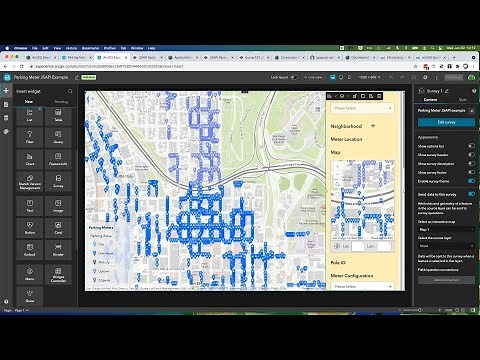Click the Lon input field in survey
Screen dimensions: 480x360
point(384,246)
